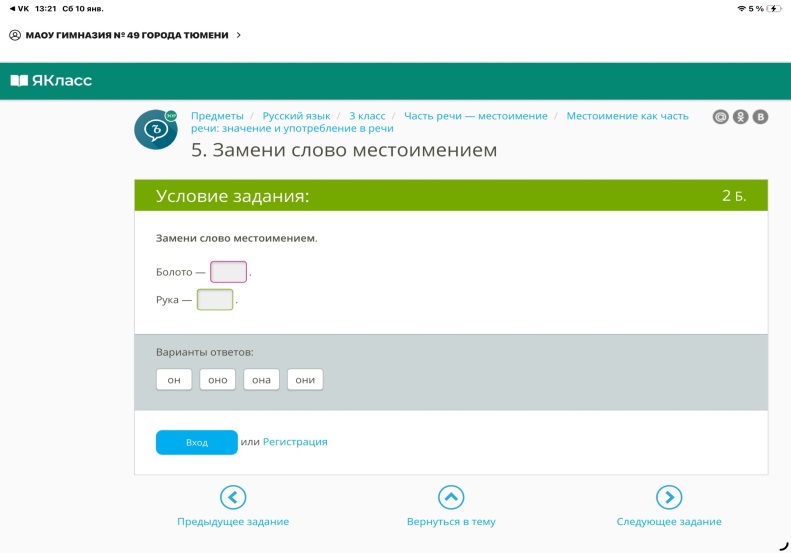The image size is (791, 553).
Task: Click the ЯКласс logo in header
Action: (51, 80)
